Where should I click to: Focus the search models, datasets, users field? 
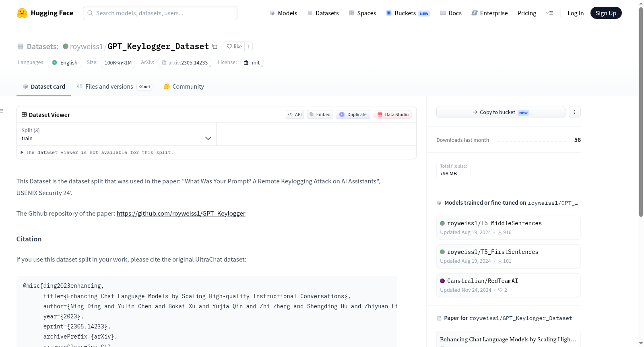[x=160, y=13]
